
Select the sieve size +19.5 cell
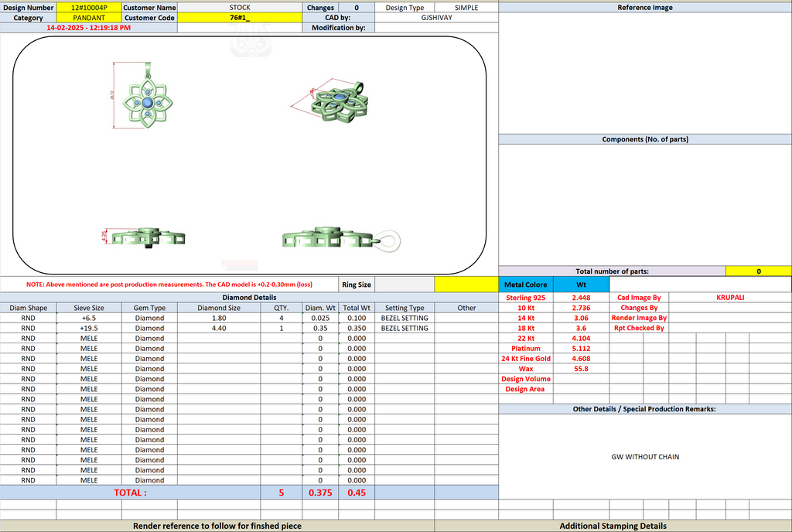[89, 328]
